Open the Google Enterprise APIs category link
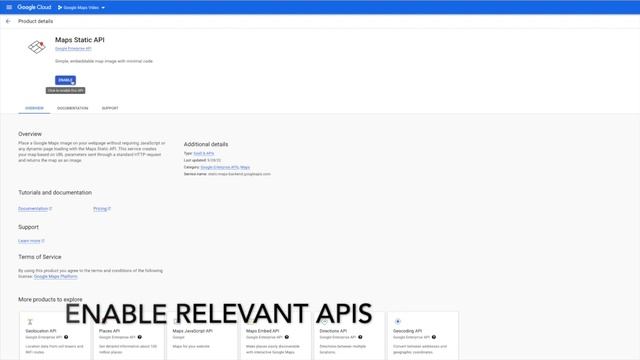The width and height of the screenshot is (640, 360). (220, 167)
